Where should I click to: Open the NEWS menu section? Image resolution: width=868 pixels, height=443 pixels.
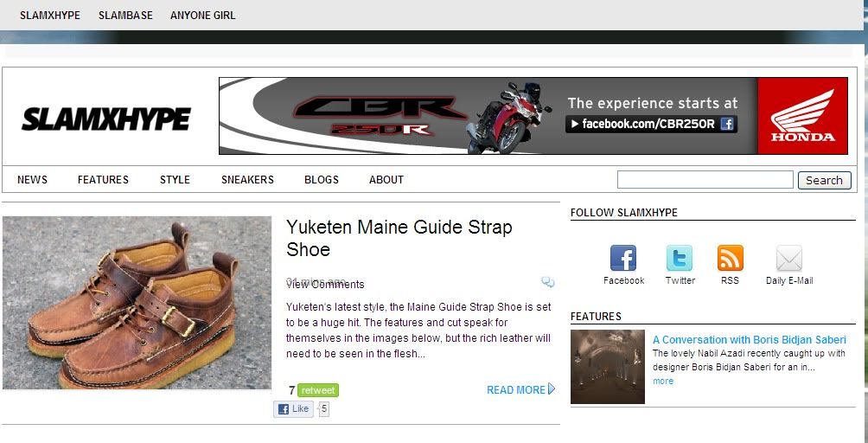pyautogui.click(x=32, y=179)
